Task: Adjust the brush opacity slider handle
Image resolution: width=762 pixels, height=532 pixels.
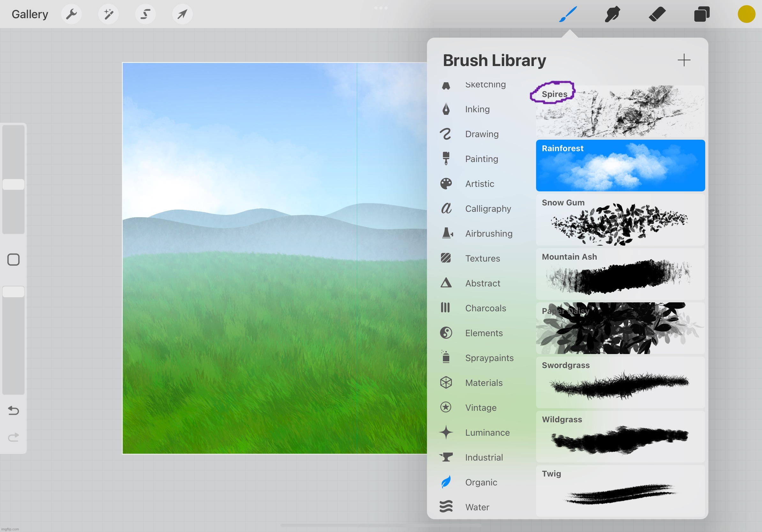Action: [x=13, y=292]
